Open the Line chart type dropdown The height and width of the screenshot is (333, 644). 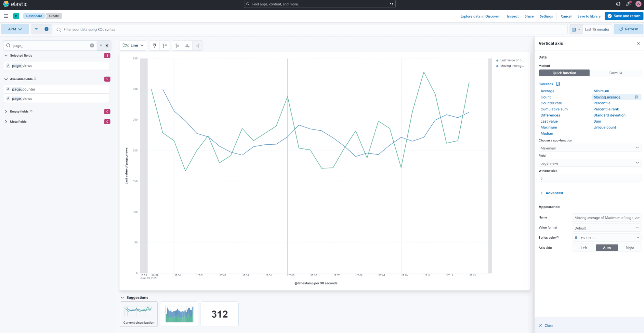(133, 45)
